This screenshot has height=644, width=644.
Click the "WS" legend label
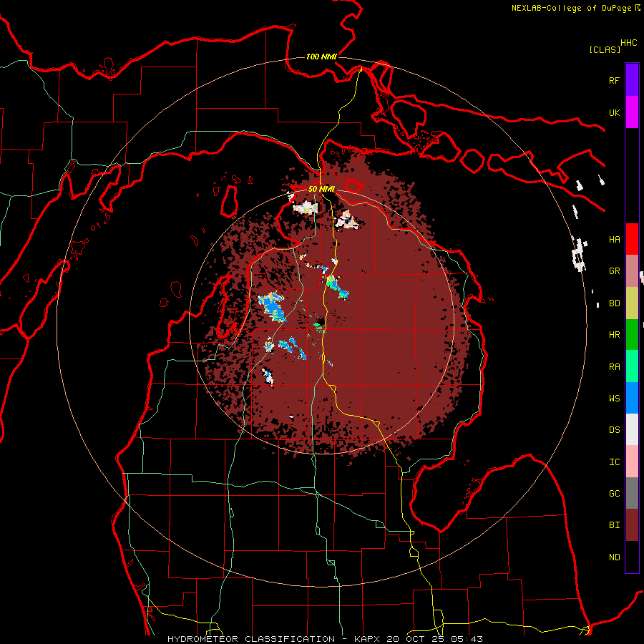614,398
